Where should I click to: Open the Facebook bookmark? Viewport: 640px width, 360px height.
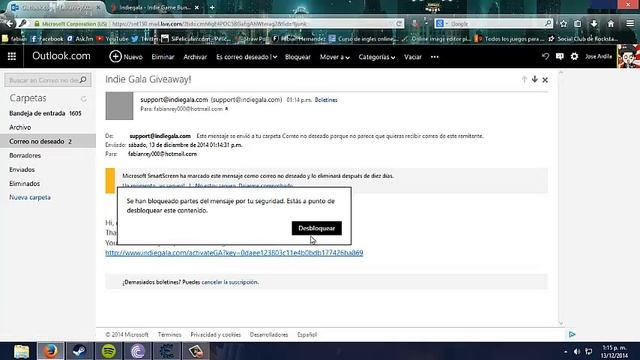click(47, 39)
